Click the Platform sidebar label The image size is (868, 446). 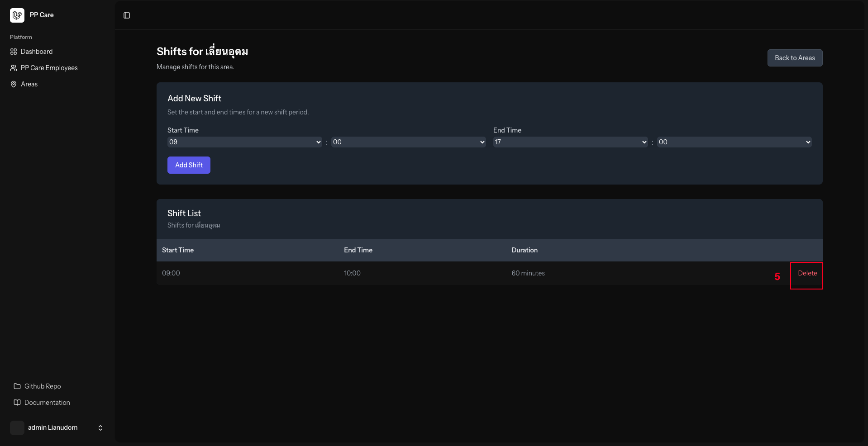[x=21, y=37]
